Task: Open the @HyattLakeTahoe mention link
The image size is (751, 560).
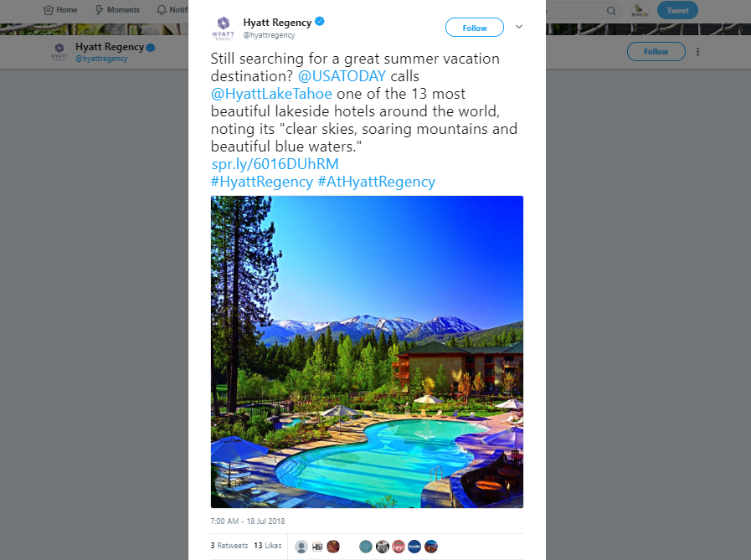Action: click(271, 94)
